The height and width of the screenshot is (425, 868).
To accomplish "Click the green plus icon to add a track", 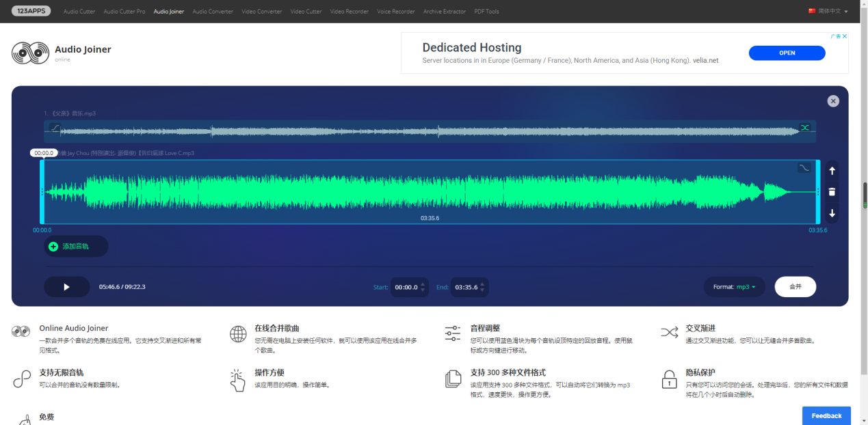I will [x=53, y=247].
